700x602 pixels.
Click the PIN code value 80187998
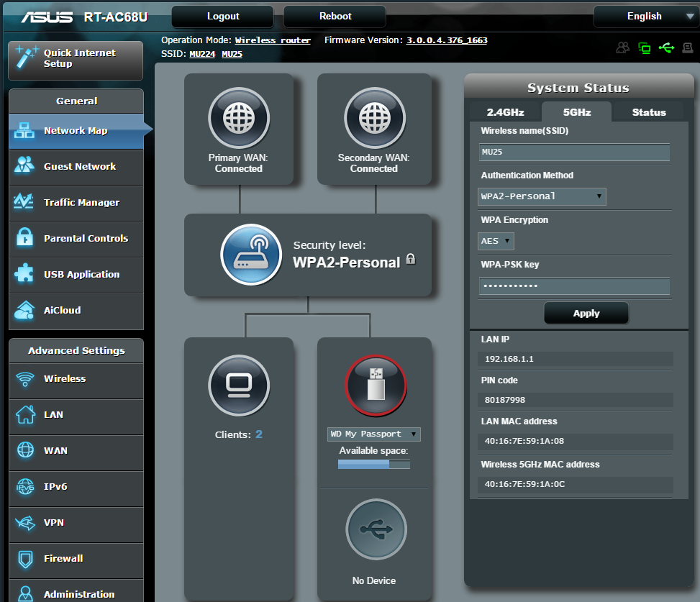tap(505, 400)
